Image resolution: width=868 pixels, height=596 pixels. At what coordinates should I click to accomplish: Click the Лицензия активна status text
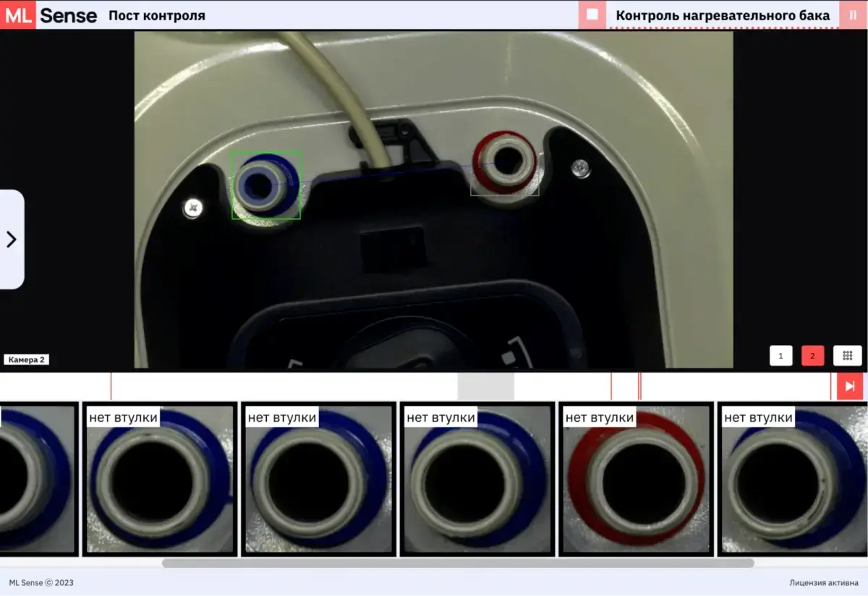(824, 582)
